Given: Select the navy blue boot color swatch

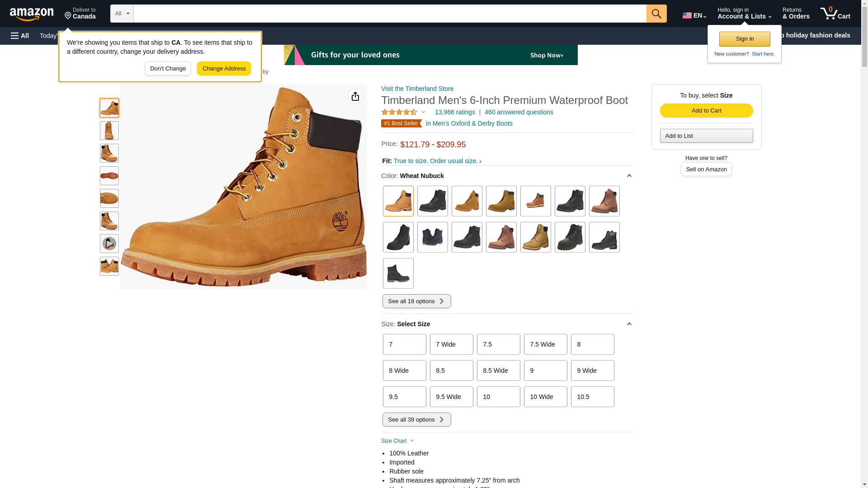Looking at the screenshot, I should tap(432, 237).
